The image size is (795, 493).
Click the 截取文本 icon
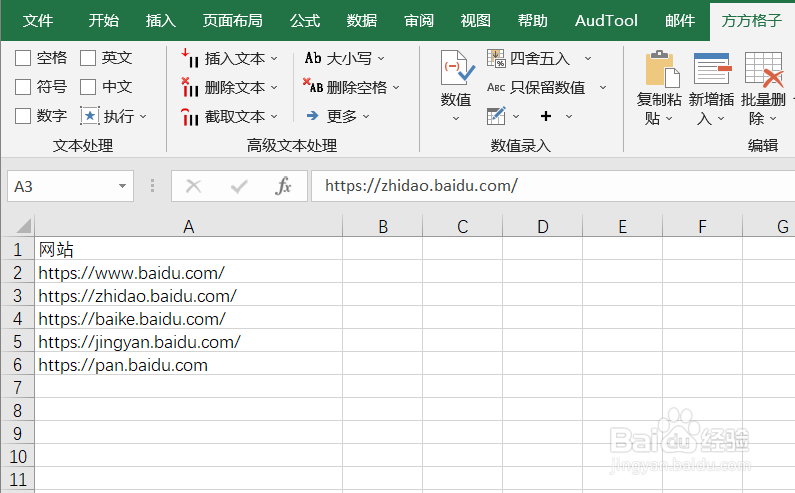tap(190, 117)
